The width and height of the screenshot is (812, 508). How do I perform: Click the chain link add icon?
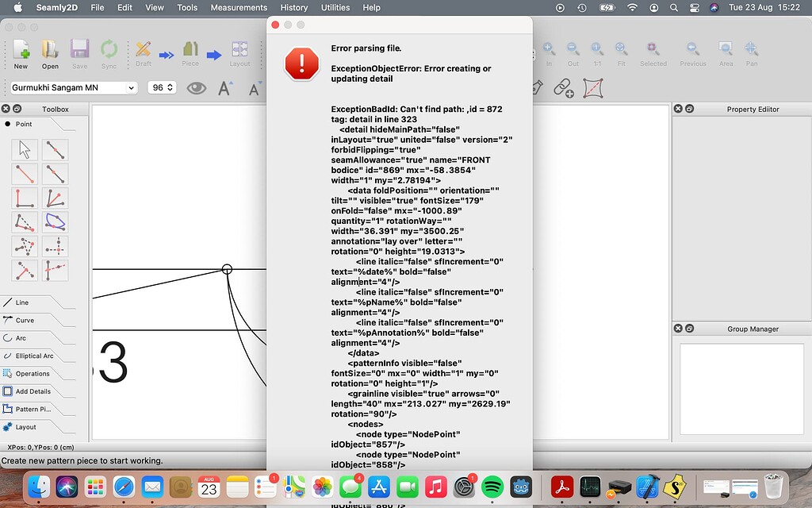coord(562,87)
